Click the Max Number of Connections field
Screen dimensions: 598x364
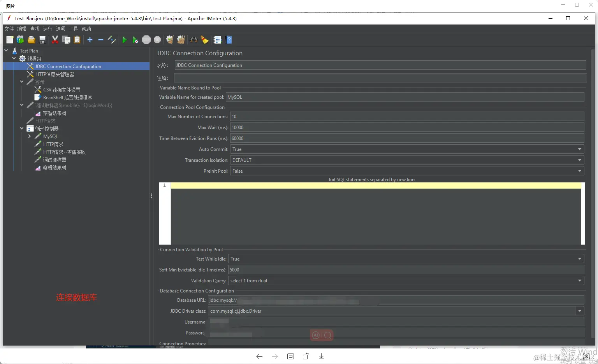[407, 117]
